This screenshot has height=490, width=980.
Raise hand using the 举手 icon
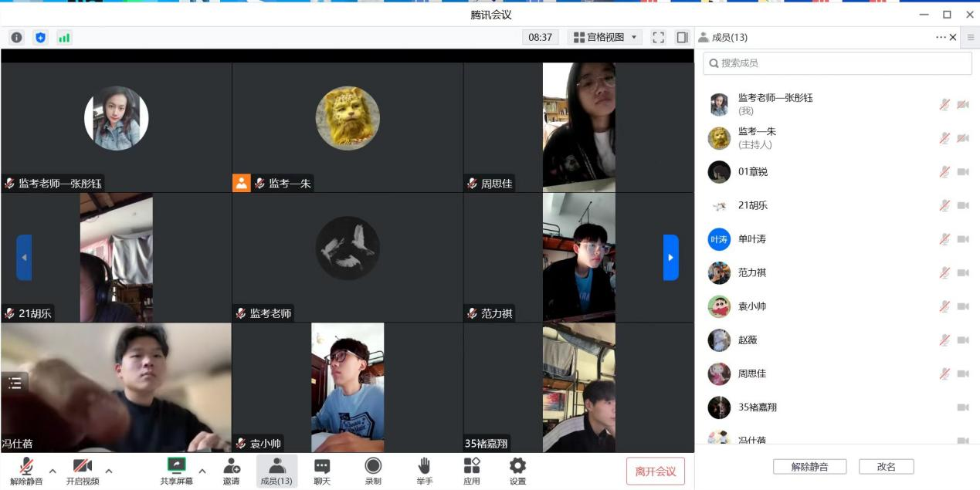[x=424, y=471]
